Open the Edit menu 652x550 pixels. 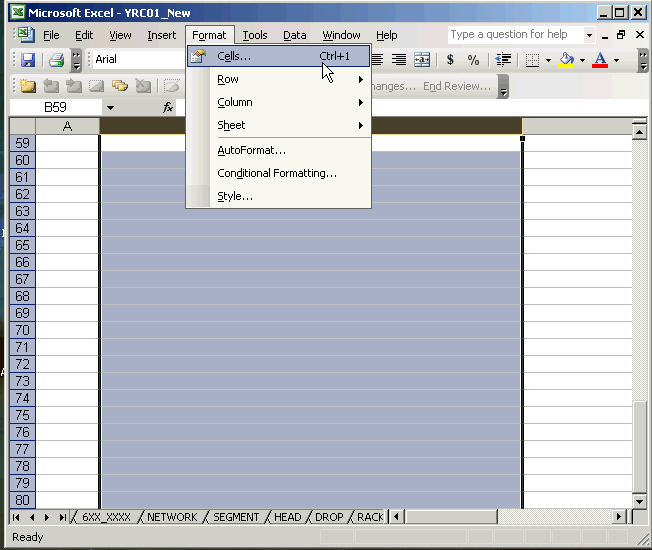coord(84,35)
